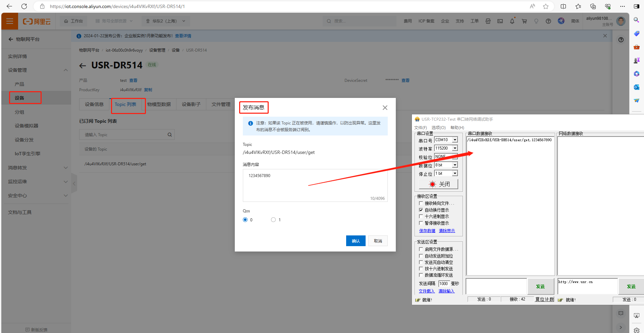Add page to browser favorites star

546,6
